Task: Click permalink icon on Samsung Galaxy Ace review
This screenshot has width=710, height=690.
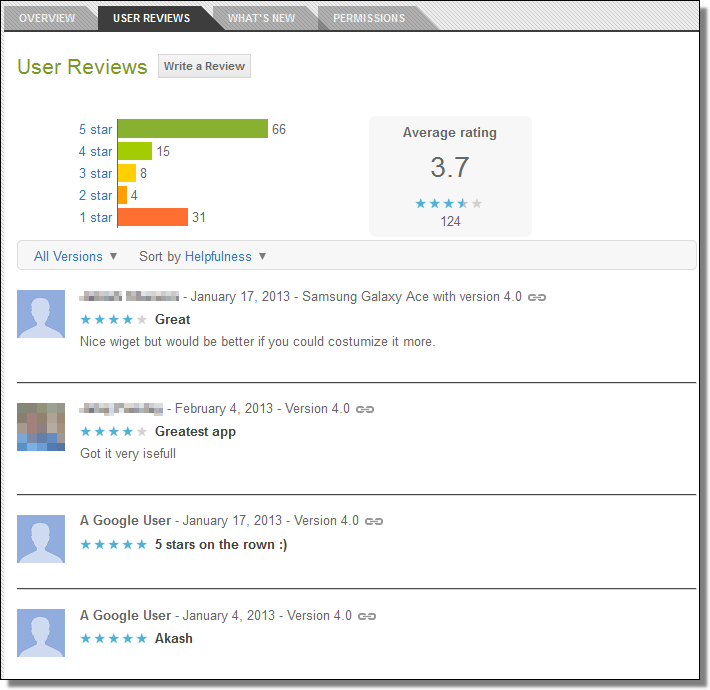Action: tap(537, 297)
